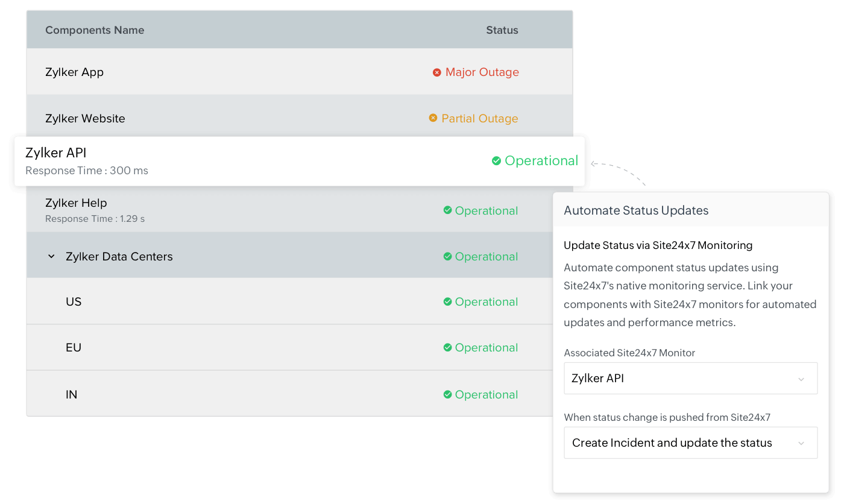Click the Partial Outage warning icon for Zylker Website
This screenshot has width=844, height=504.
point(432,118)
